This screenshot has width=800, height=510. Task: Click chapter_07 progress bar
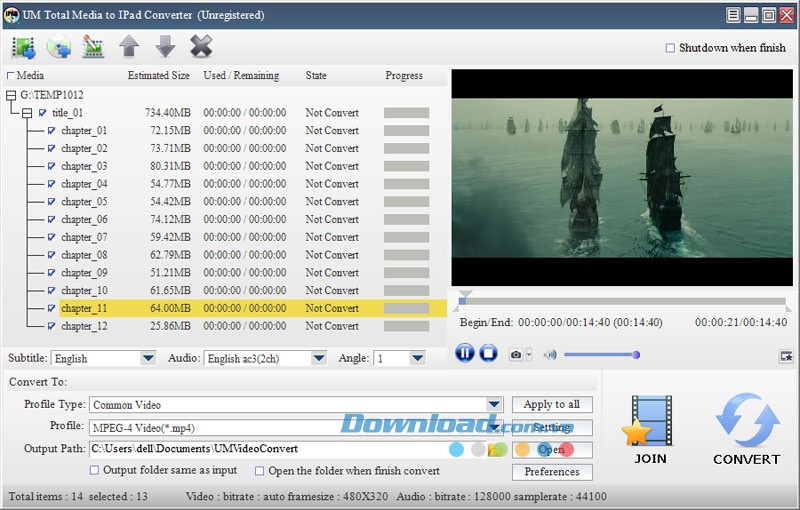click(x=407, y=237)
